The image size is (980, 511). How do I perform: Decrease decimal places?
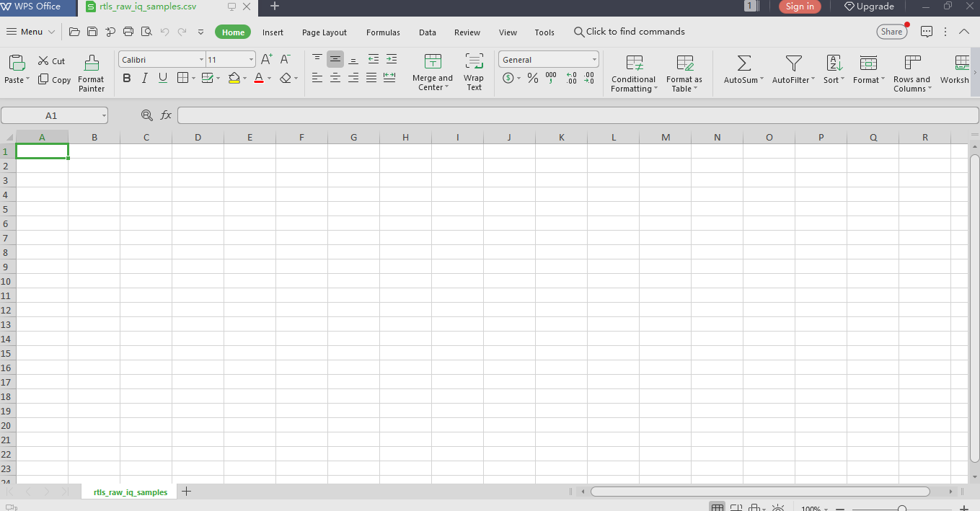tap(589, 78)
